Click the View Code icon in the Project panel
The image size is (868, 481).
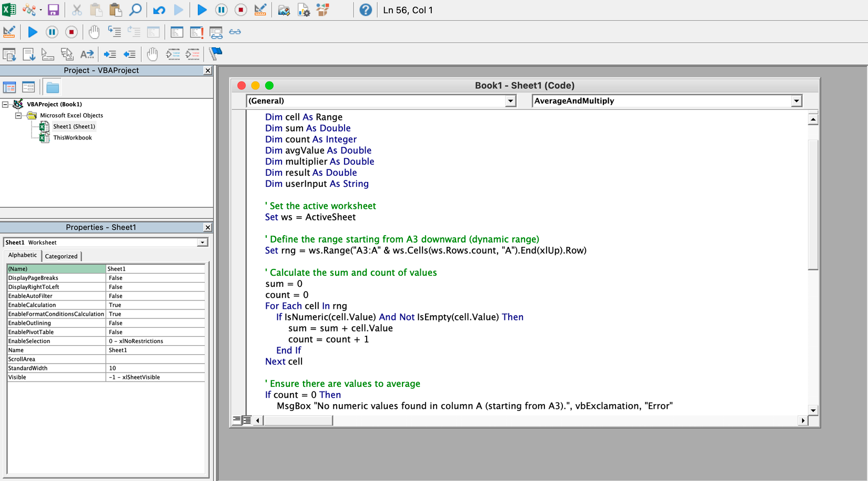(x=9, y=87)
